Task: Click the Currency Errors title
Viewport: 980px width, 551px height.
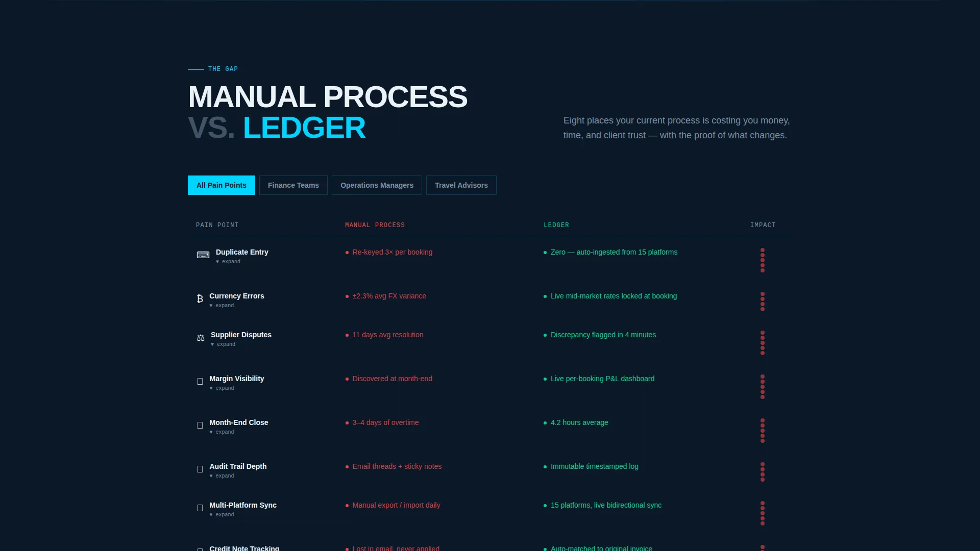Action: pos(237,296)
